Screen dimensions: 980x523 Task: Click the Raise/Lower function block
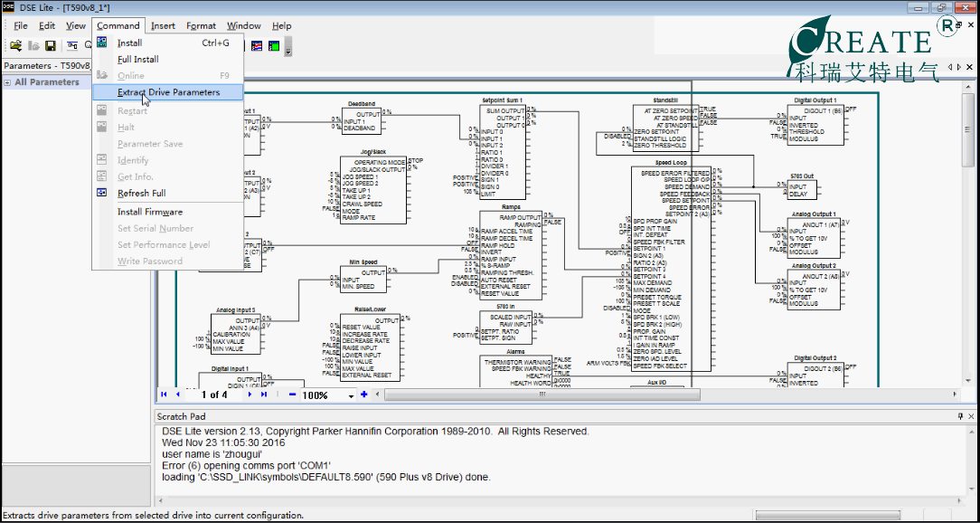(x=370, y=347)
